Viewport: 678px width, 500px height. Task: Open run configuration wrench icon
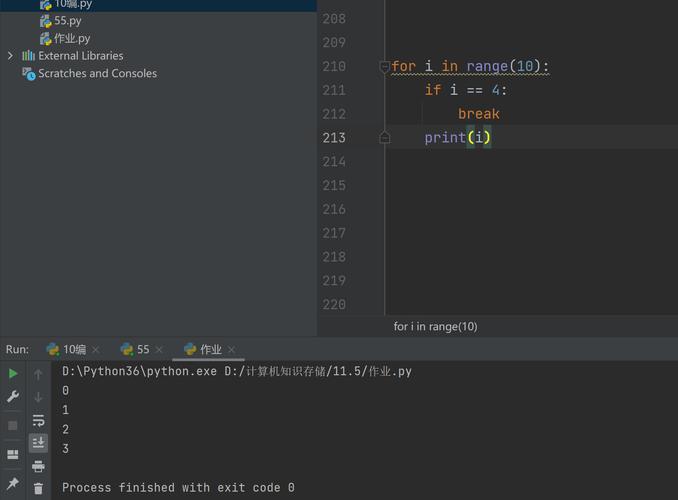point(13,397)
